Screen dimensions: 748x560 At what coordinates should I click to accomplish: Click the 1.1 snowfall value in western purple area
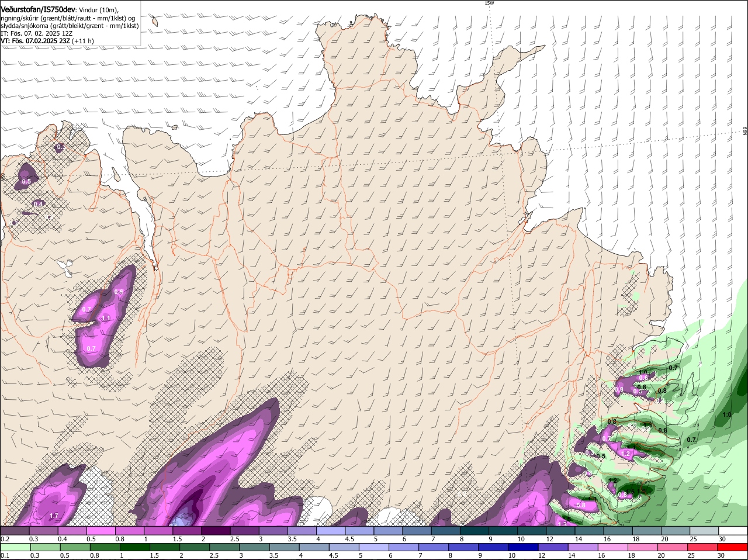tap(106, 318)
